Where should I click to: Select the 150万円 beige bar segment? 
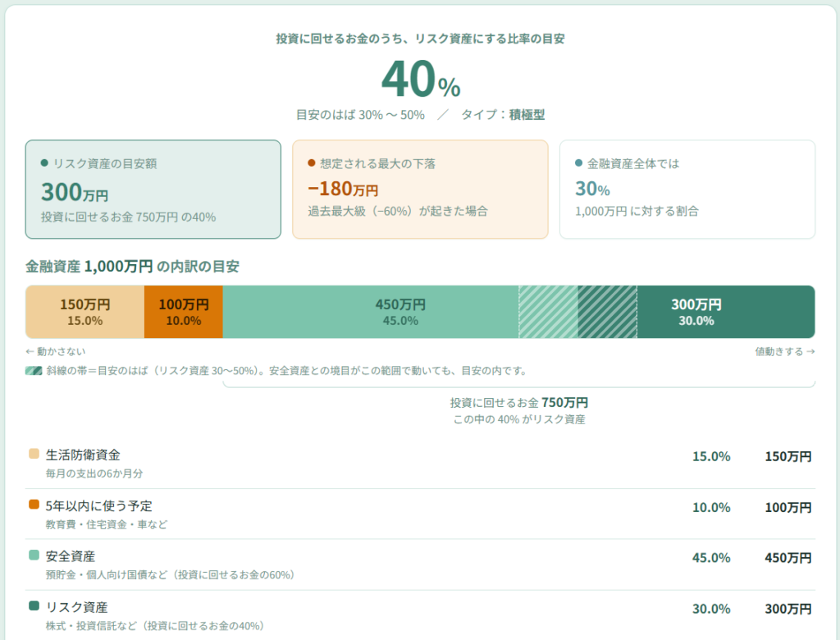[84, 312]
